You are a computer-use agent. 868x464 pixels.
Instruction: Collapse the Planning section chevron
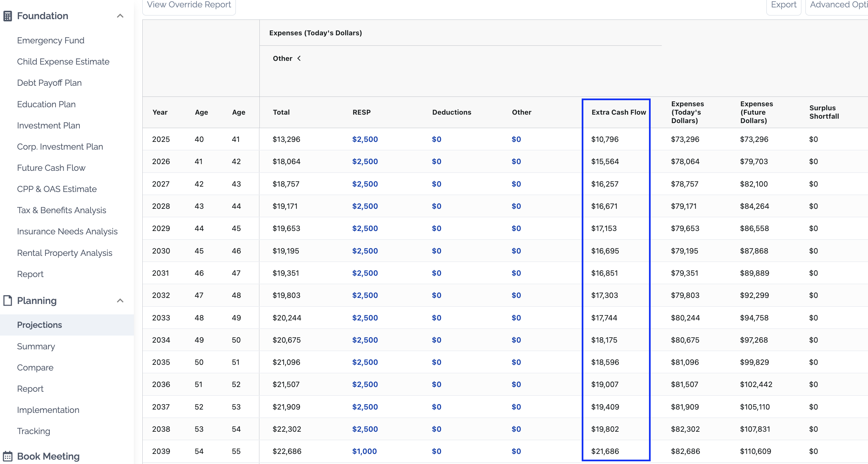coord(120,300)
